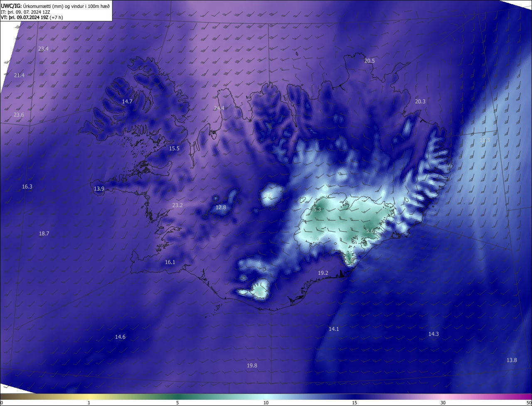This screenshot has width=532, height=406.
Task: Click the 19.8 value label
Action: (252, 365)
